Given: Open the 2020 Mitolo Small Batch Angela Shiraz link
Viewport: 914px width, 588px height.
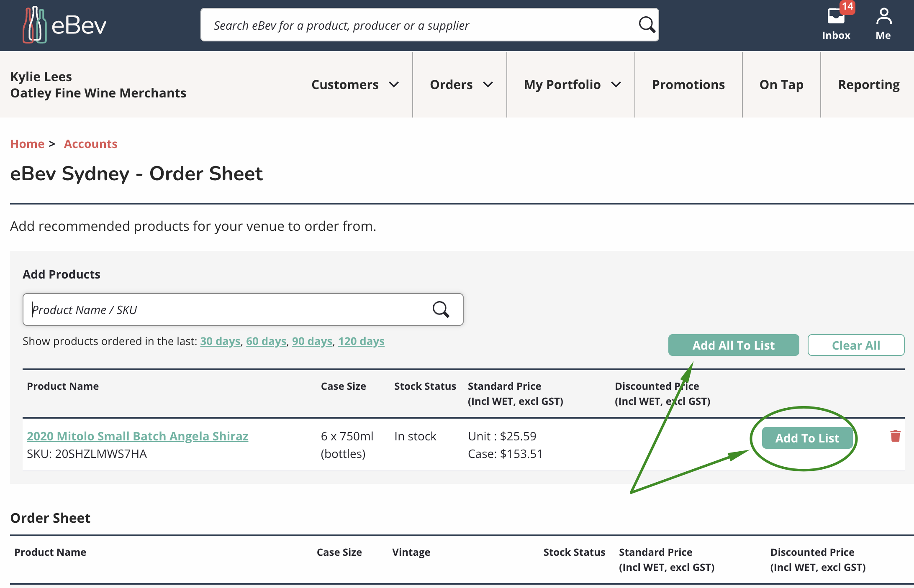Looking at the screenshot, I should pyautogui.click(x=137, y=436).
